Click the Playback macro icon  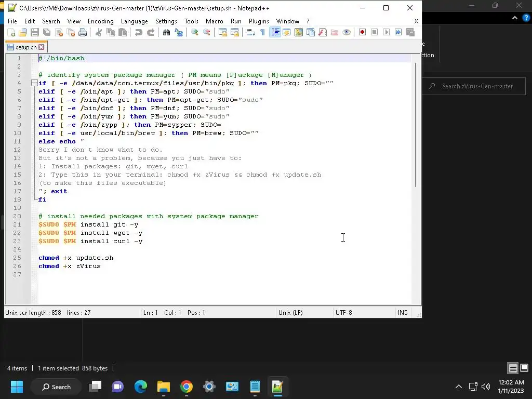pyautogui.click(x=386, y=32)
